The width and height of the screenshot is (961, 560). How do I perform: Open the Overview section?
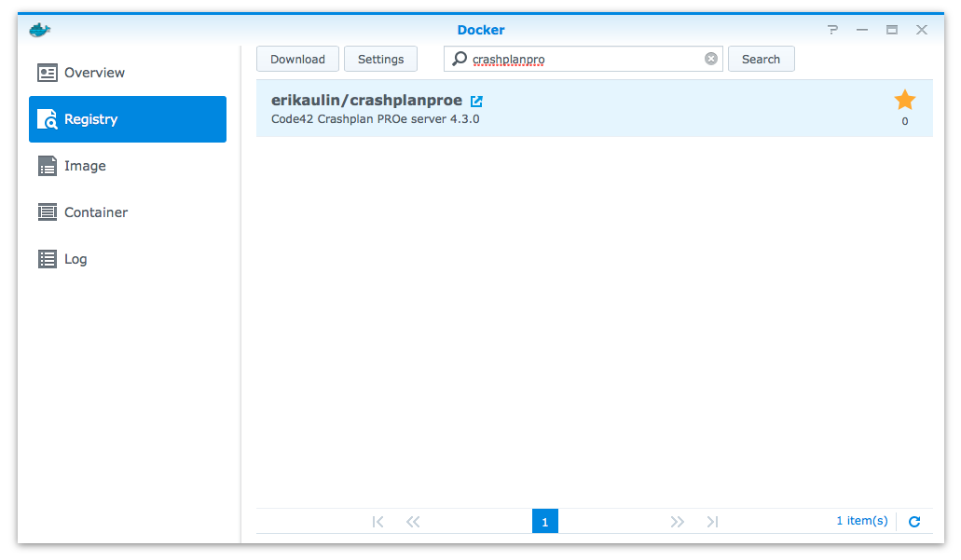[128, 73]
